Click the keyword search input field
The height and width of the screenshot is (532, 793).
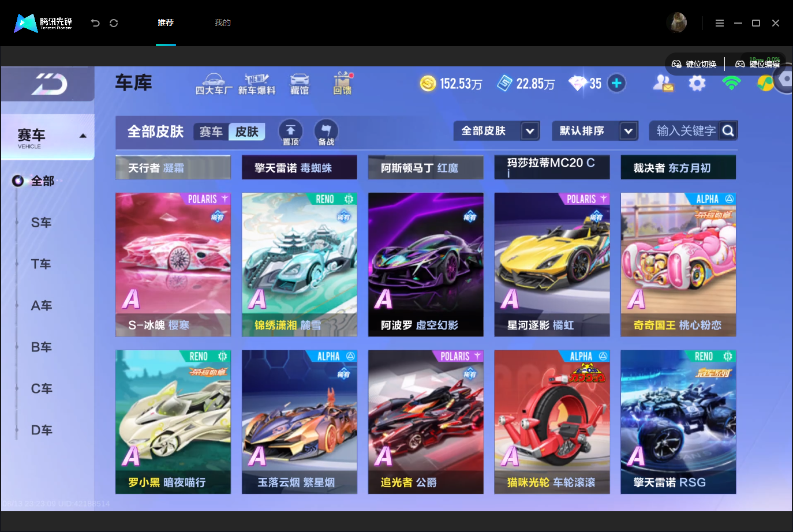pyautogui.click(x=686, y=131)
